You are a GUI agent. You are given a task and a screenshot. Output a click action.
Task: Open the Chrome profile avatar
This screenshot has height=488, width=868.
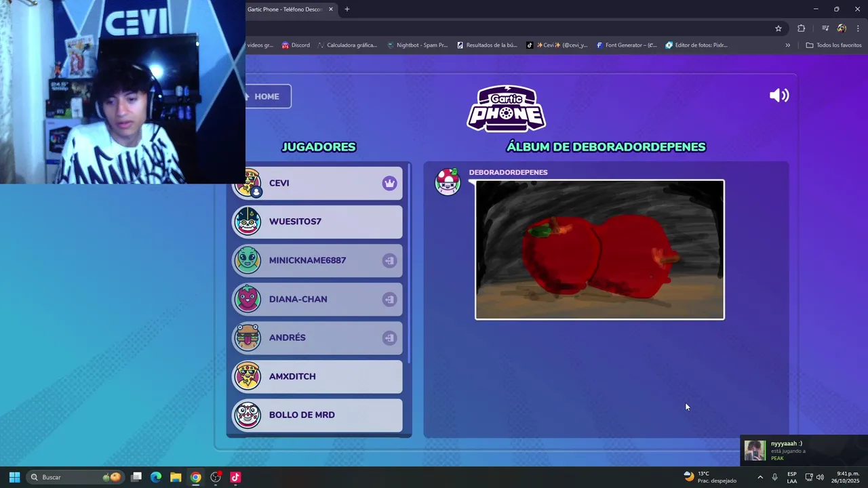tap(842, 28)
